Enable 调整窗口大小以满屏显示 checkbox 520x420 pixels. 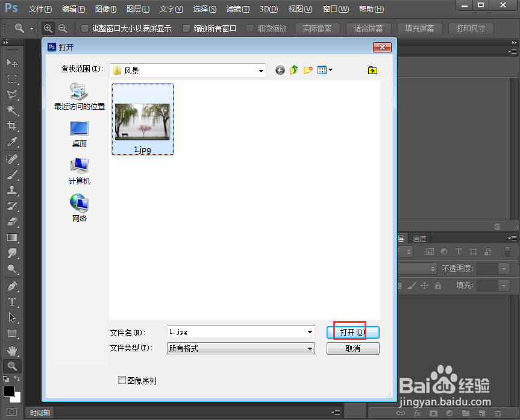[85, 28]
